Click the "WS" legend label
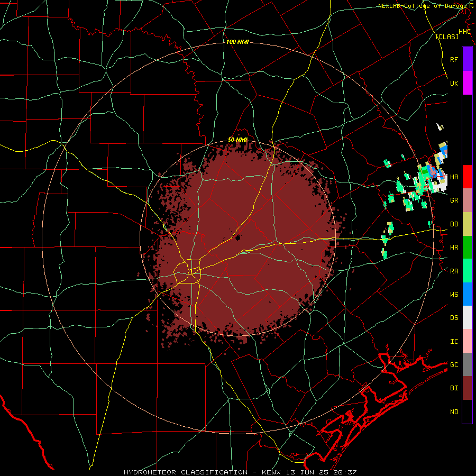476x476 pixels. coord(454,295)
